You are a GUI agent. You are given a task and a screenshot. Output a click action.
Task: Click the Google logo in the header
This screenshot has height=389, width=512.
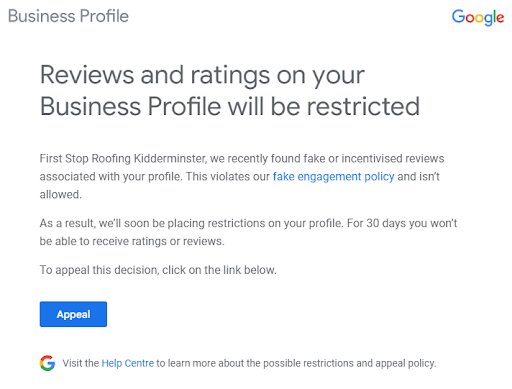point(478,17)
